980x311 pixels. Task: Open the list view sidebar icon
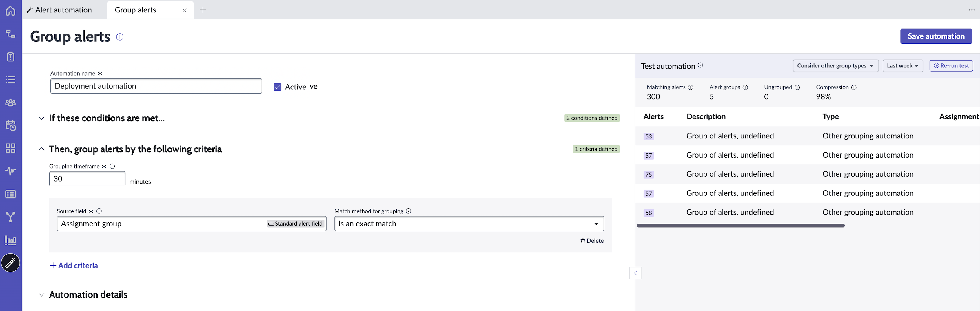[x=11, y=79]
